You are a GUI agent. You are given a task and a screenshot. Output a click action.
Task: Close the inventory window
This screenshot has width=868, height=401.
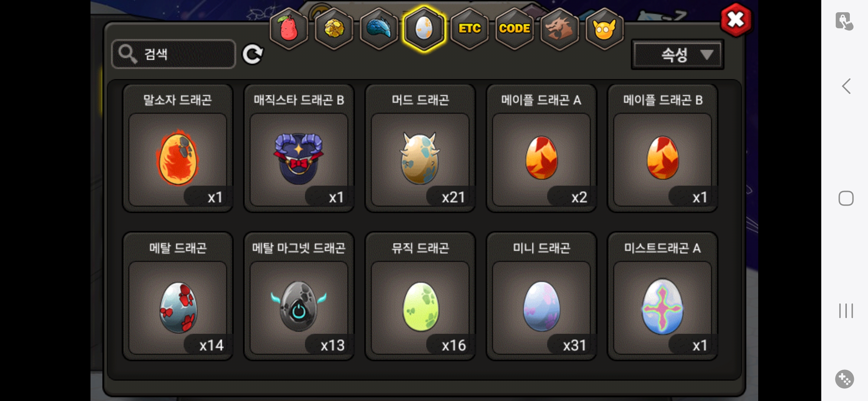[x=736, y=20]
